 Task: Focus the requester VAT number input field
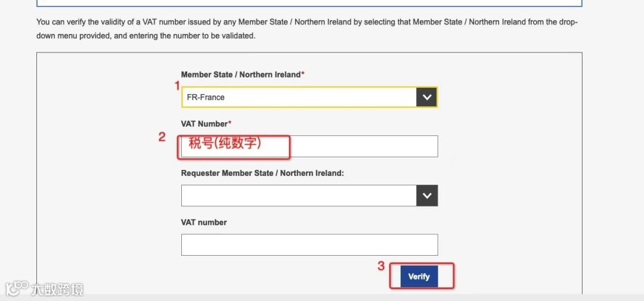click(x=309, y=245)
